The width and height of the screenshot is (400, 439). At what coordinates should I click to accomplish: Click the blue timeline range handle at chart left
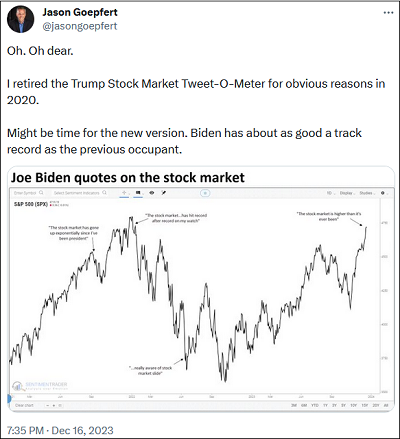pyautogui.click(x=9, y=398)
